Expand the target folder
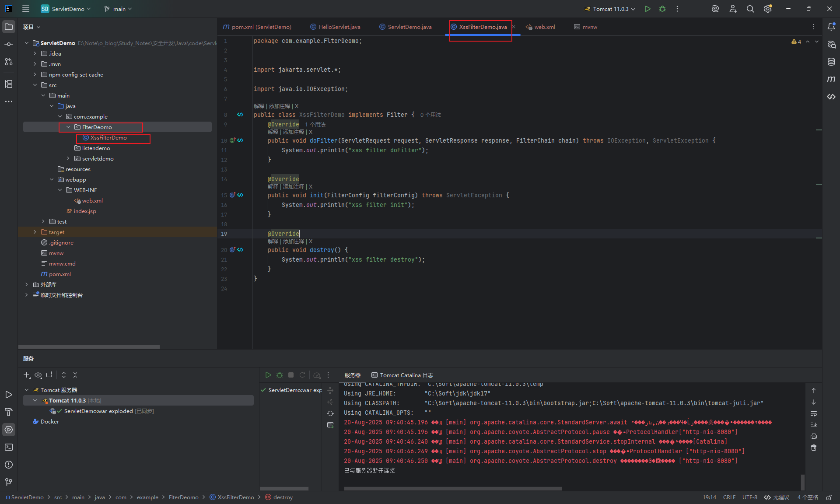This screenshot has height=504, width=840. (x=35, y=232)
